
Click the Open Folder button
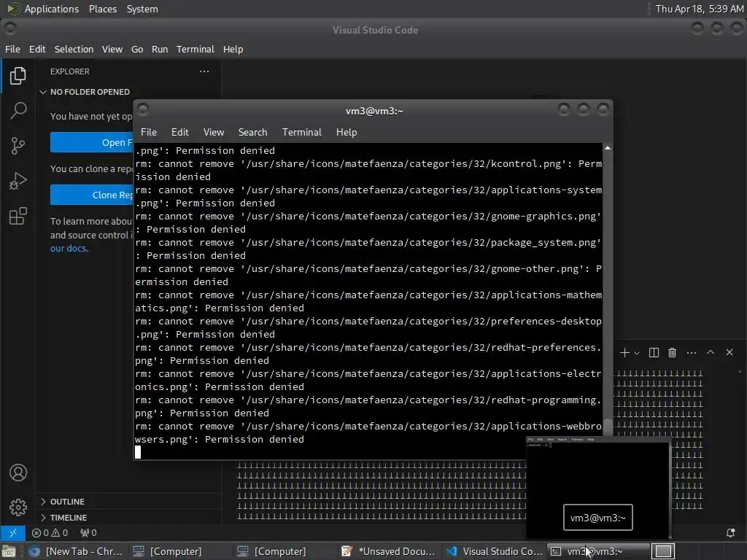pyautogui.click(x=92, y=142)
